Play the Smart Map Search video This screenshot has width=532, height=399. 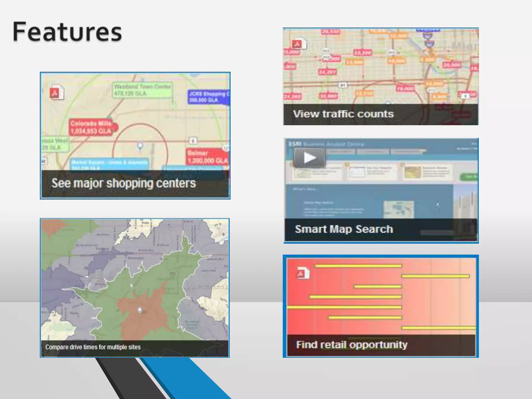point(309,158)
